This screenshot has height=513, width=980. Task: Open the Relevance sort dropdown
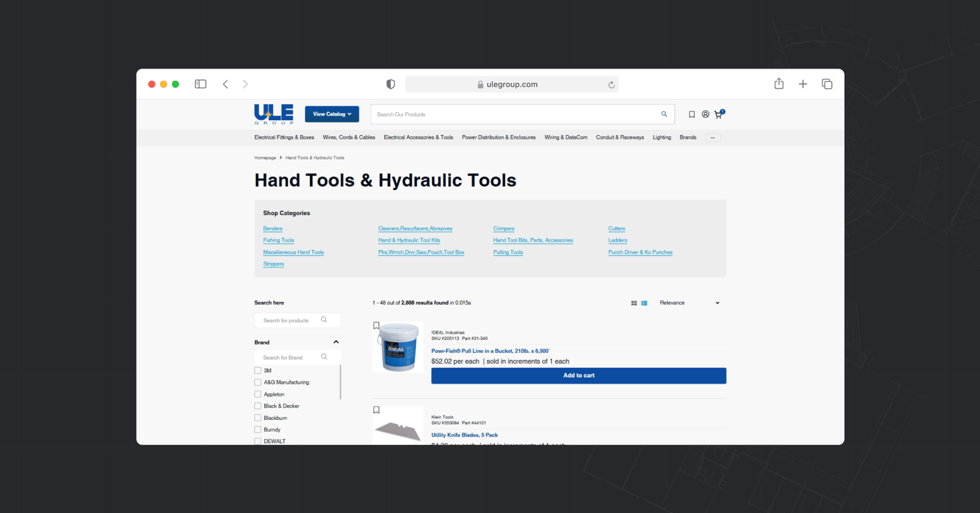690,303
